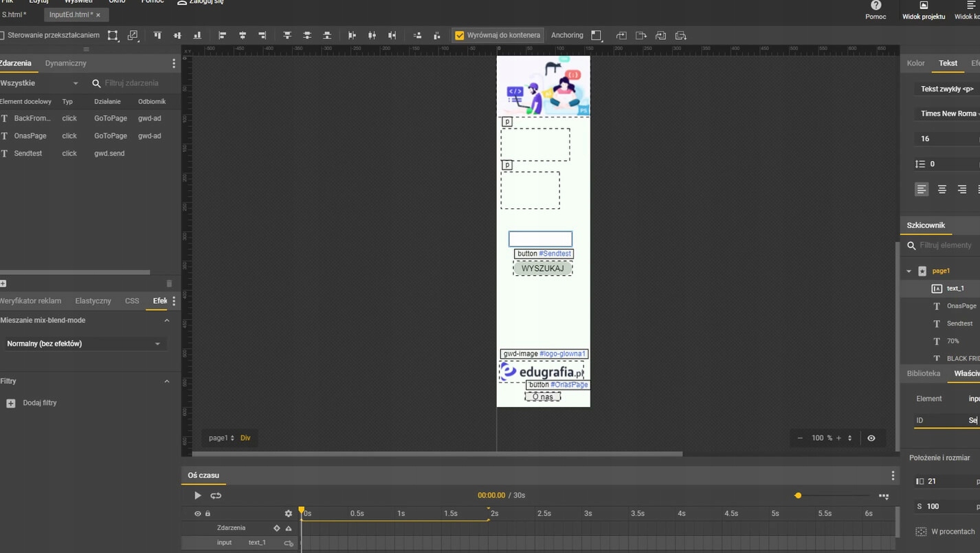Click Dodaj filtry plus icon
The height and width of the screenshot is (553, 980).
10,403
